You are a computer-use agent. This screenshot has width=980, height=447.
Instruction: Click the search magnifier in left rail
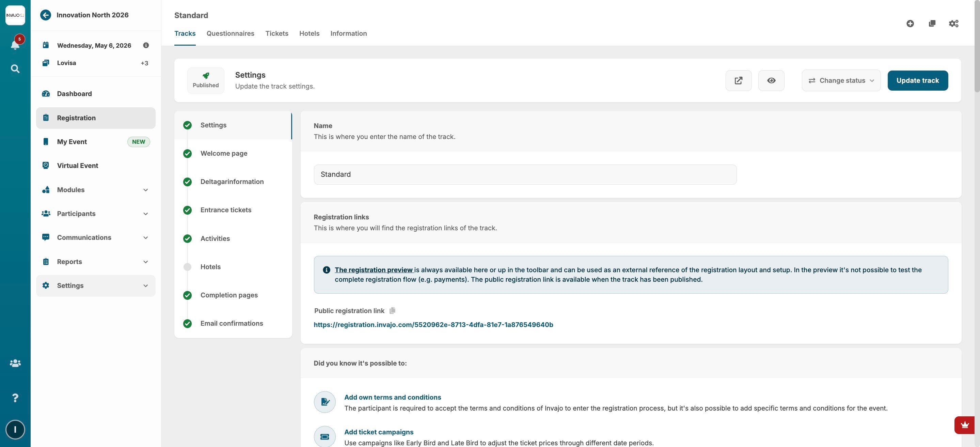point(15,69)
